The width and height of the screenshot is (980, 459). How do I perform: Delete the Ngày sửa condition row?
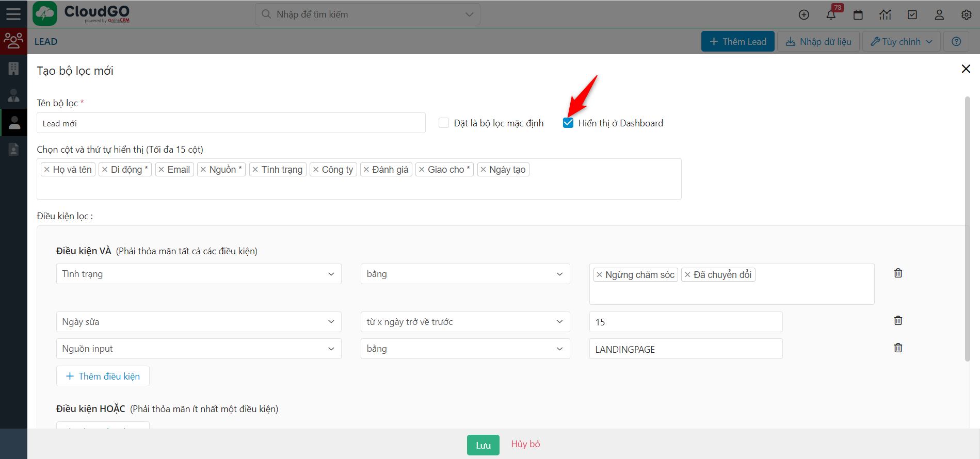pyautogui.click(x=898, y=320)
